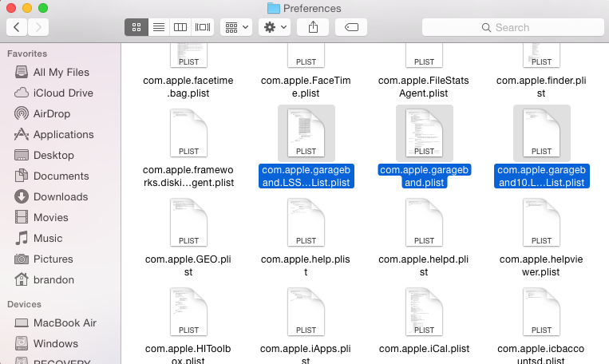Switch to icon view mode
Screen dimensions: 609x364
pyautogui.click(x=136, y=27)
